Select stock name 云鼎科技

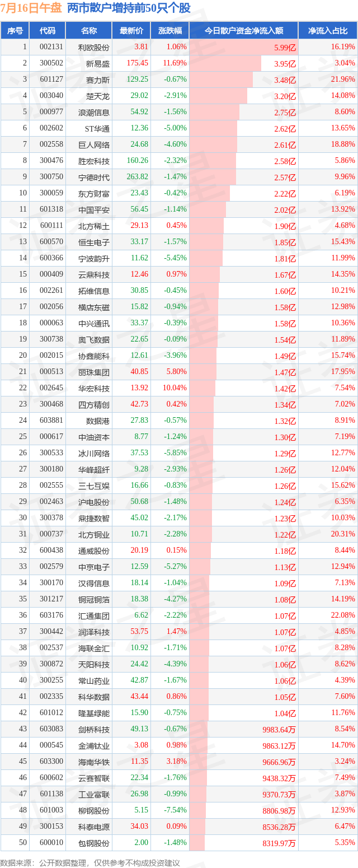click(94, 275)
